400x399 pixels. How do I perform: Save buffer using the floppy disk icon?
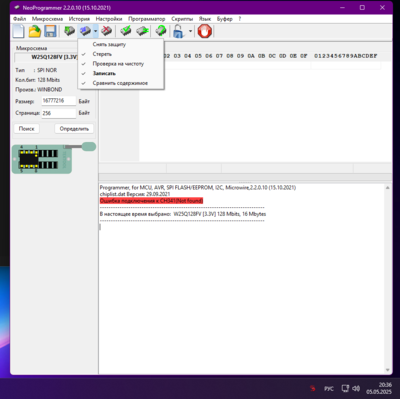point(50,32)
